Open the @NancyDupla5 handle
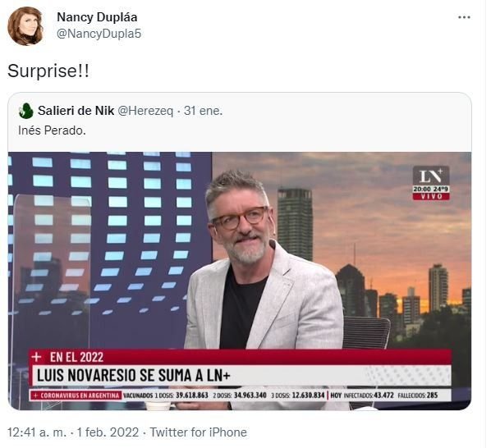The height and width of the screenshot is (448, 491). tap(99, 34)
